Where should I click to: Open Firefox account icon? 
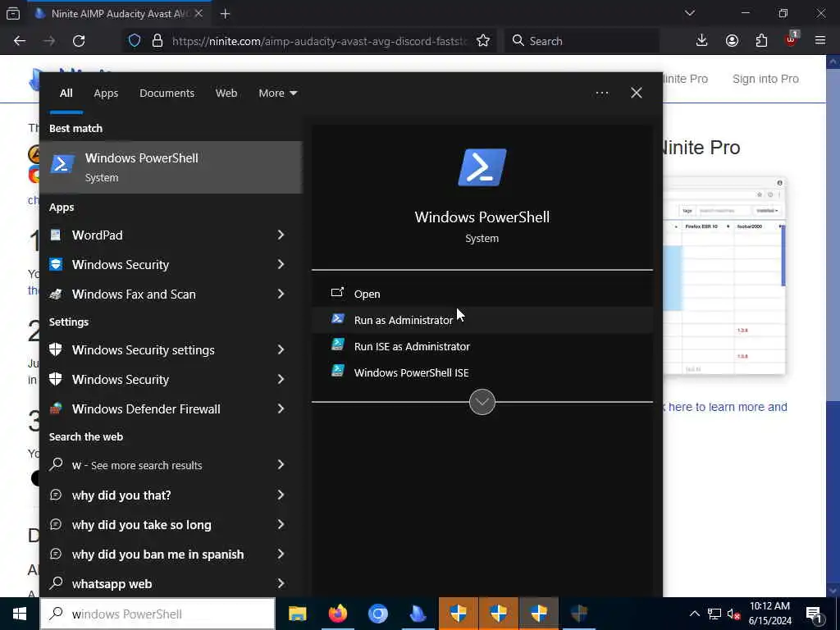tap(732, 41)
